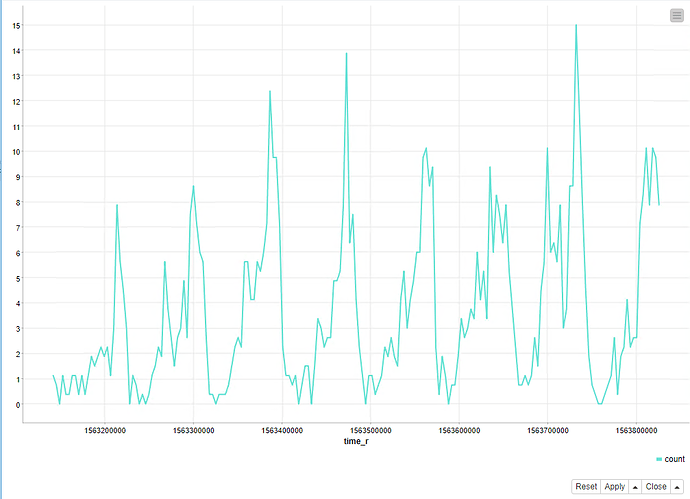Click the Apply button
Image resolution: width=690 pixels, height=499 pixels.
(614, 486)
